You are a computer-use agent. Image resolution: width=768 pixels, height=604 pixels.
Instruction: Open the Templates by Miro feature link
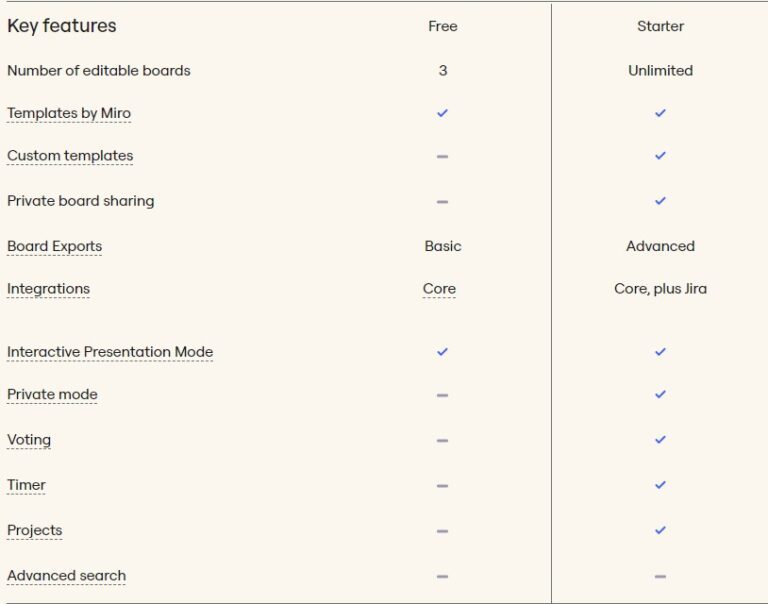[69, 113]
